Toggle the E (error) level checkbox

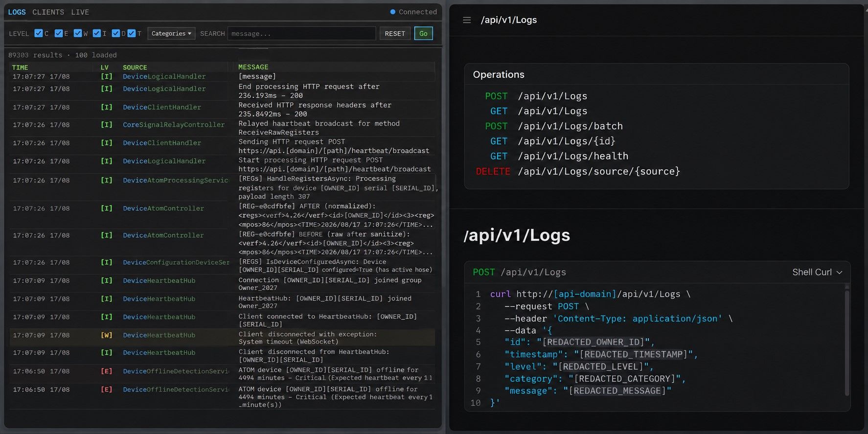[x=59, y=33]
